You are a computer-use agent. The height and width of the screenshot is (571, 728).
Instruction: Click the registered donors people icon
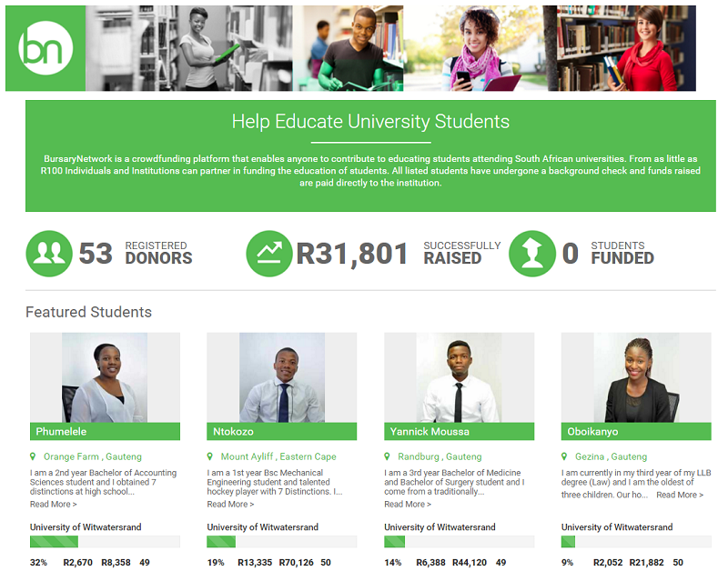pyautogui.click(x=49, y=254)
